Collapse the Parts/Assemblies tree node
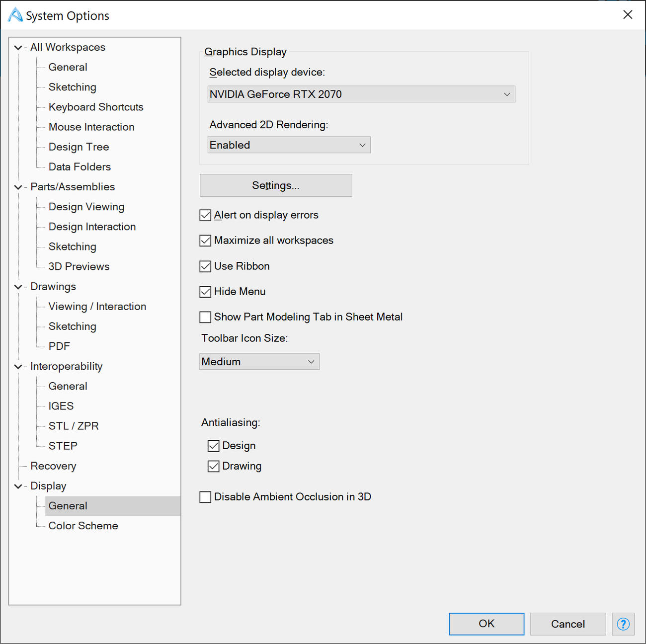The width and height of the screenshot is (646, 644). coord(18,187)
